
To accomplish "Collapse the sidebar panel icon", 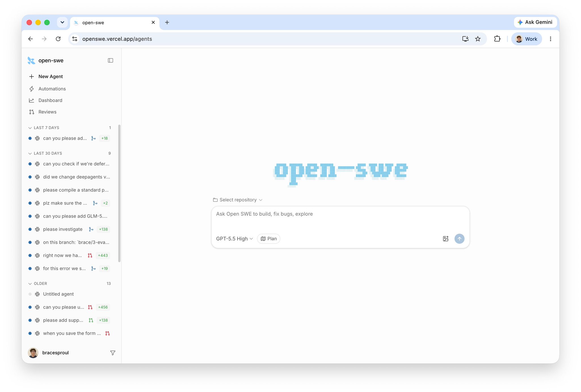I will (x=110, y=60).
